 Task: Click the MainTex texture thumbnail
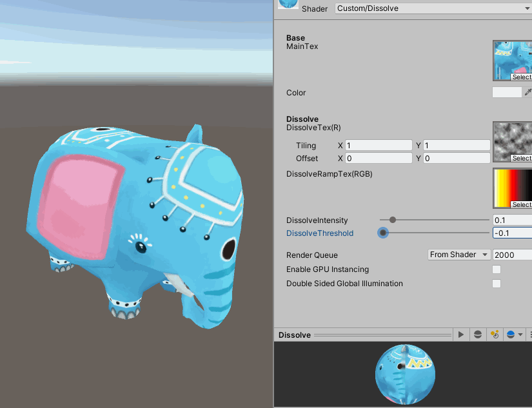(512, 61)
